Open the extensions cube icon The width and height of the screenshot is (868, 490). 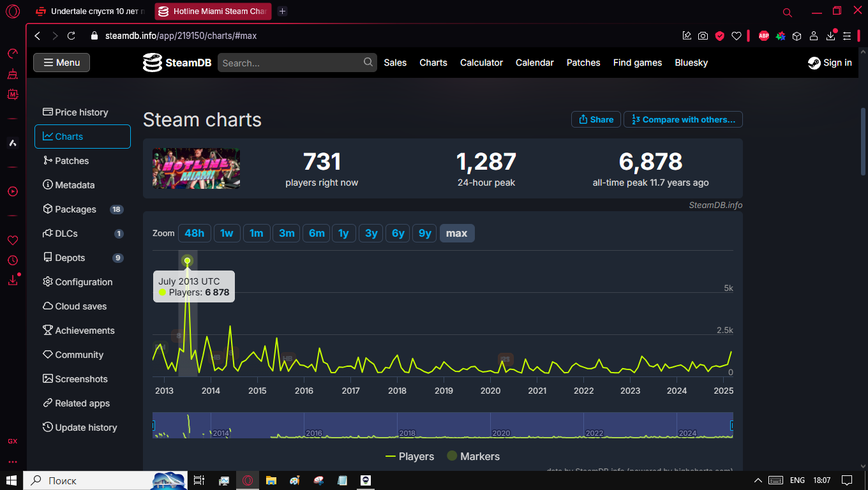[x=797, y=36]
